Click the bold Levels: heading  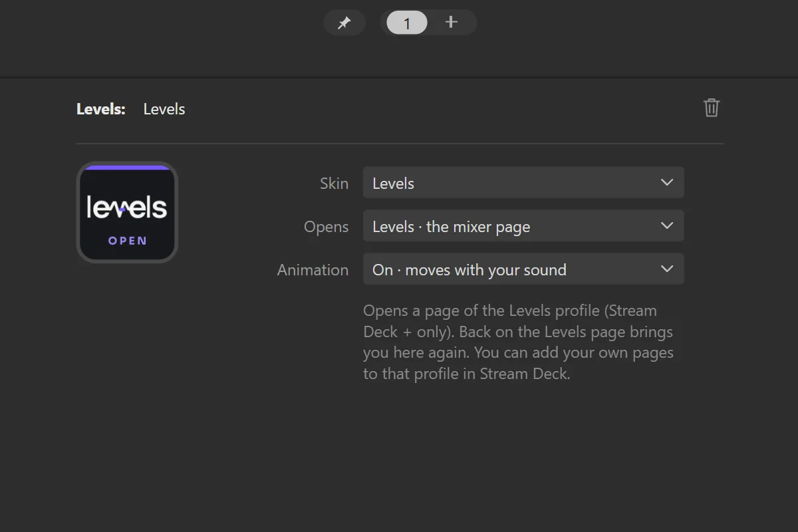click(x=101, y=109)
